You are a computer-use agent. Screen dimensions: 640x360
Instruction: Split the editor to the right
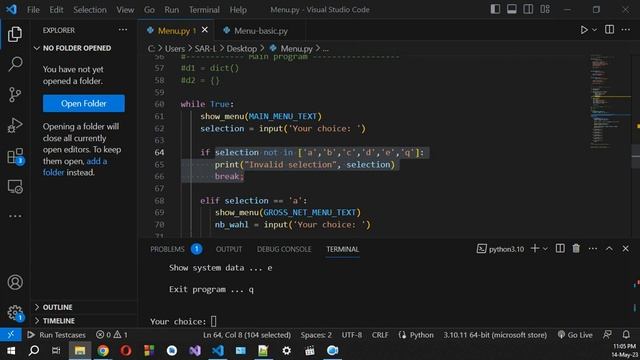(609, 29)
